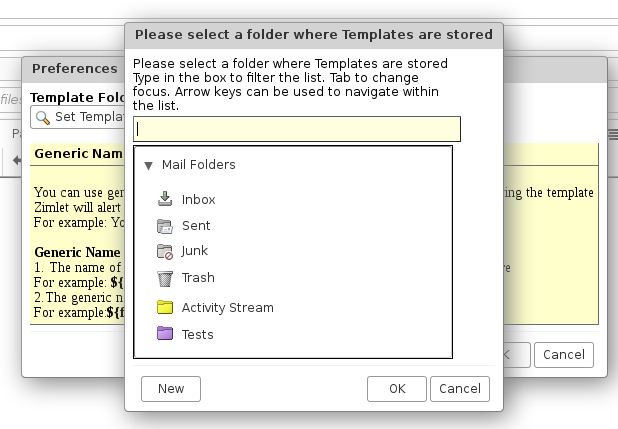Click the magnifier icon on Set Template button

coord(43,117)
